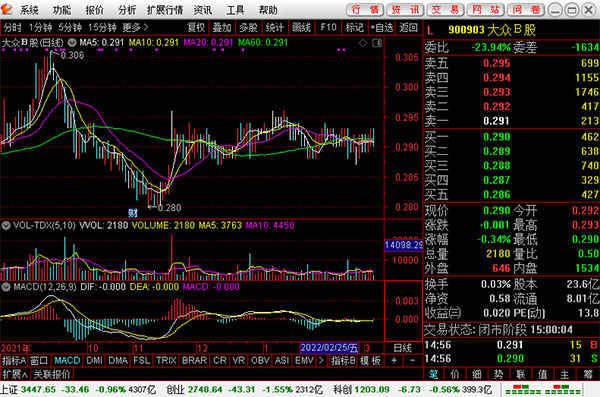Expand the 更多 periods list
The height and width of the screenshot is (397, 600).
click(x=135, y=28)
